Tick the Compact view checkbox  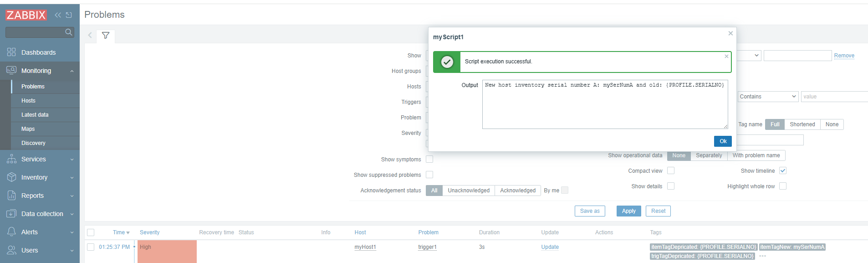point(670,171)
